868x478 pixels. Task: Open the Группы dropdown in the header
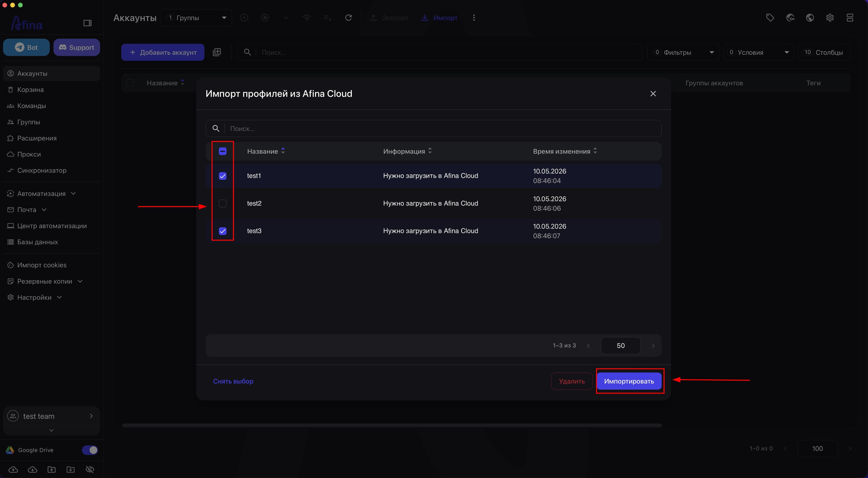(x=196, y=18)
